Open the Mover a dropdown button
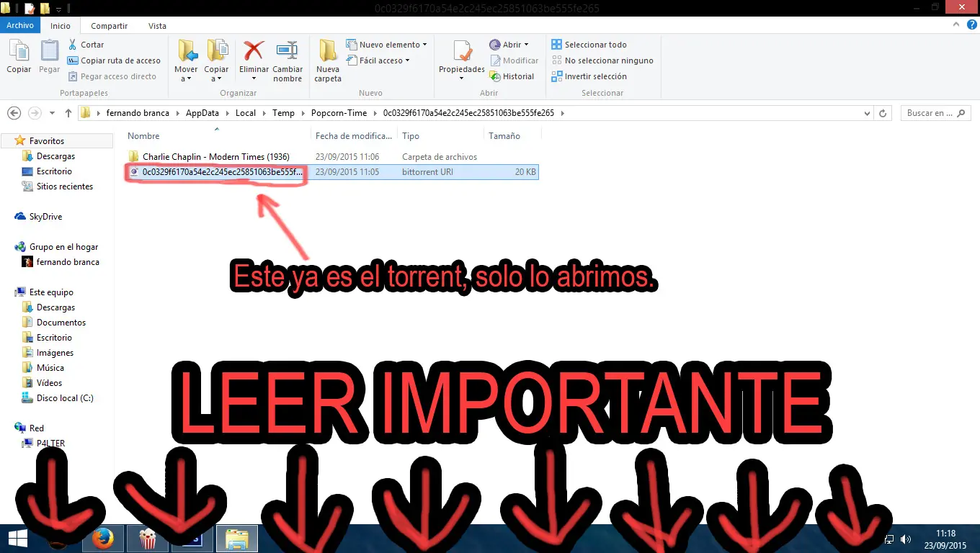This screenshot has height=553, width=980. [186, 60]
